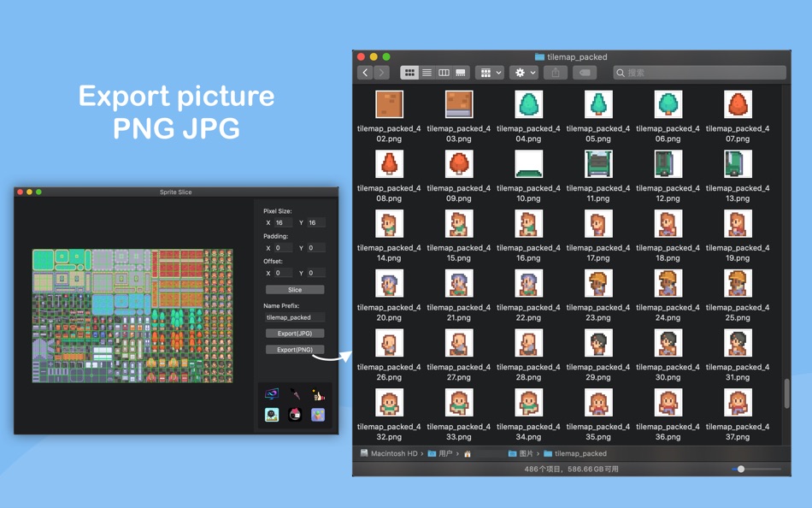Viewport: 812px width, 508px height.
Task: Select the dirt tile thumbnail tilemap_packed_402.png
Action: tap(389, 103)
